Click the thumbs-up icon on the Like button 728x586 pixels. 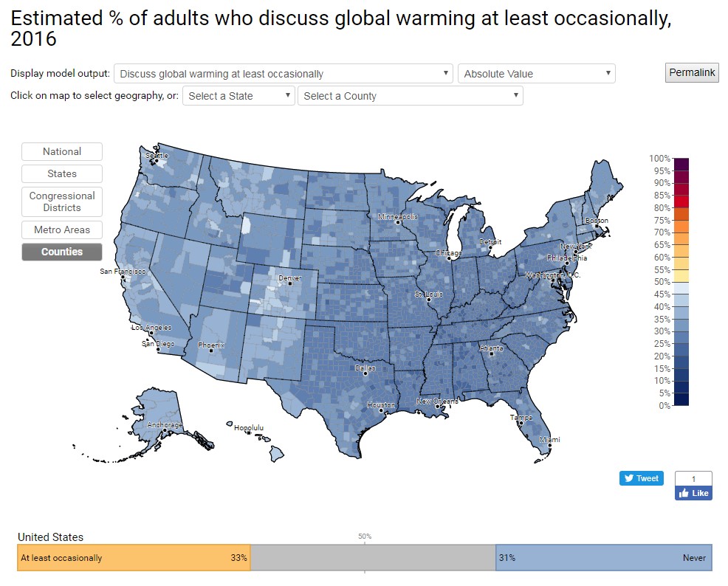point(685,493)
